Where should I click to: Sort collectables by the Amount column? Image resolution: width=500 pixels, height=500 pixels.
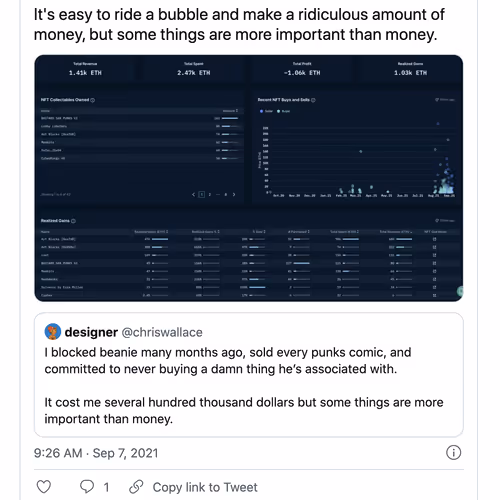coord(230,111)
